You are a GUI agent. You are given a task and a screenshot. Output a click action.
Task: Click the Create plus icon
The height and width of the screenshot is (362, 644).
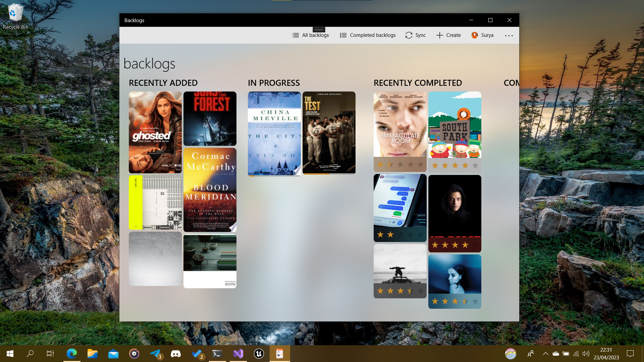pyautogui.click(x=439, y=35)
